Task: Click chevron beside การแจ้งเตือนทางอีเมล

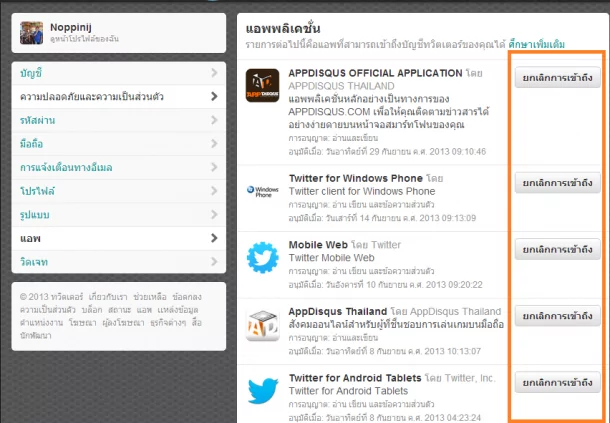Action: (x=214, y=167)
